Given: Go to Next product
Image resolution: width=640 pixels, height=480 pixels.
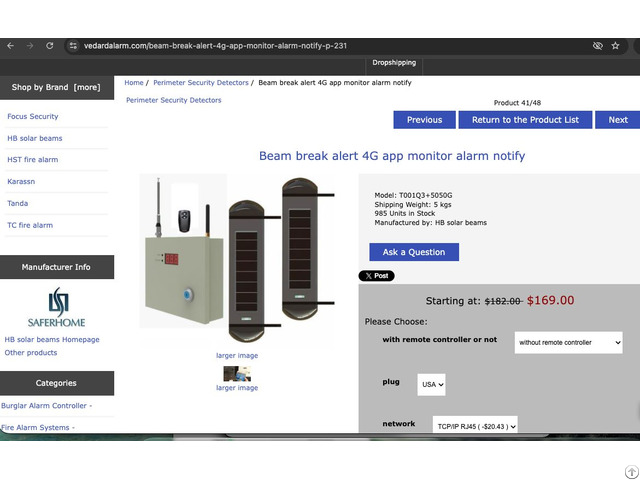Looking at the screenshot, I should [618, 120].
